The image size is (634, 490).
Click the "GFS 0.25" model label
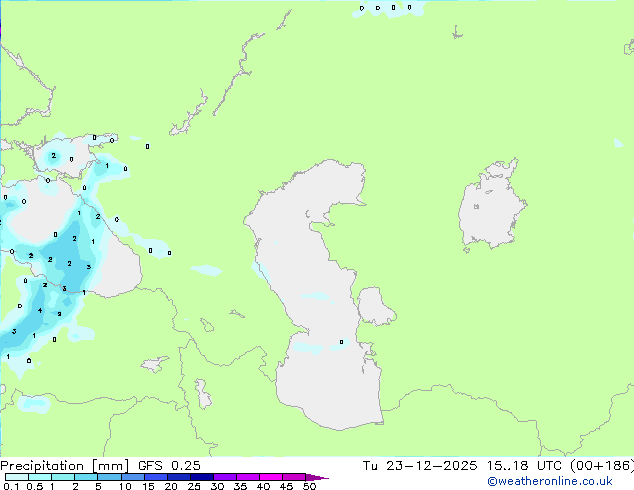click(x=169, y=466)
